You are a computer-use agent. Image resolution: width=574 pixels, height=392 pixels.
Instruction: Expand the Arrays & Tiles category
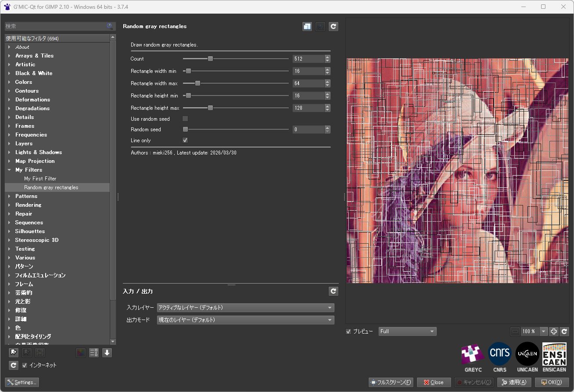click(x=9, y=56)
